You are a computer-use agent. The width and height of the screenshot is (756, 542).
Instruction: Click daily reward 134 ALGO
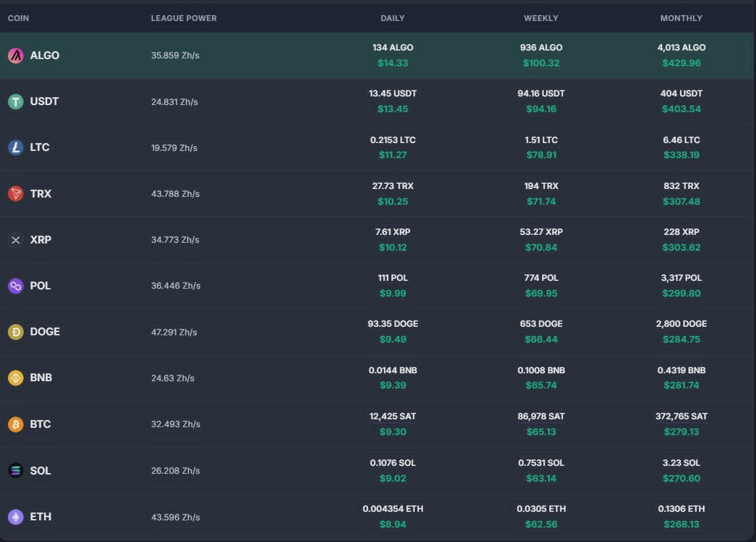392,47
